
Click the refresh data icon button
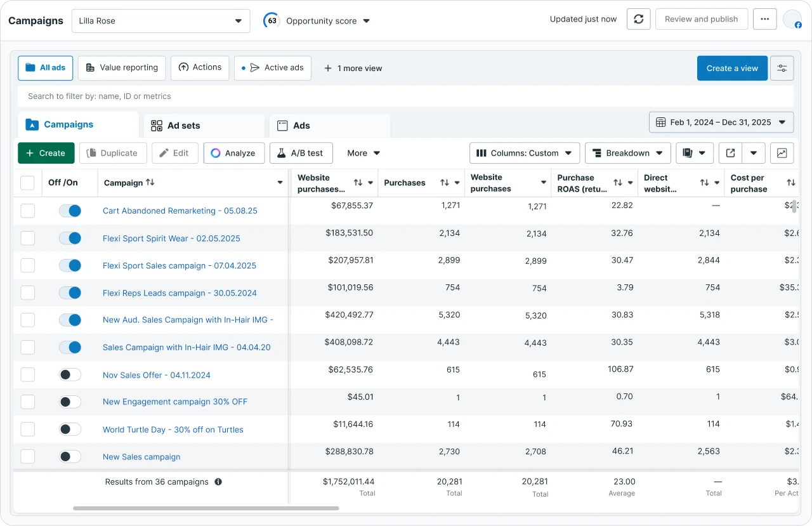point(639,19)
